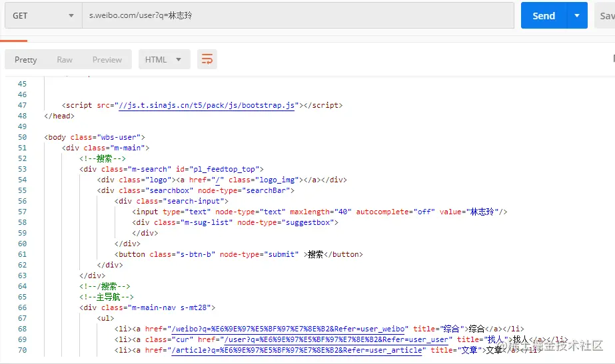Select the text class="cur" on line 69
This screenshot has height=364, width=615.
tap(169, 339)
